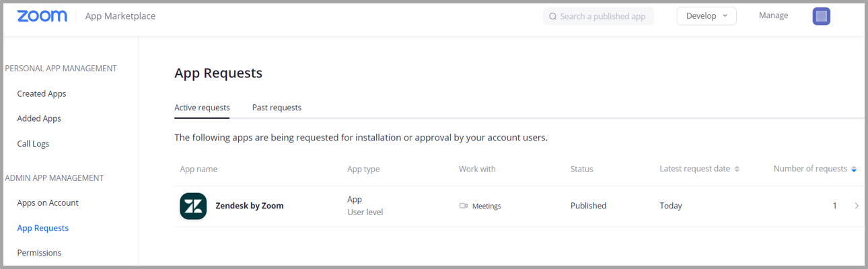Click the App type column header
868x269 pixels.
click(363, 169)
